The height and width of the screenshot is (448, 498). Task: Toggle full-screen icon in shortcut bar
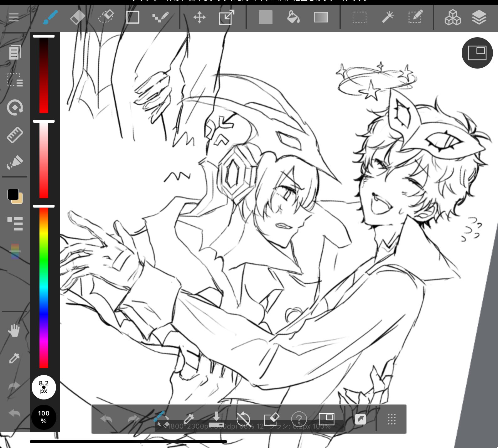[327, 419]
